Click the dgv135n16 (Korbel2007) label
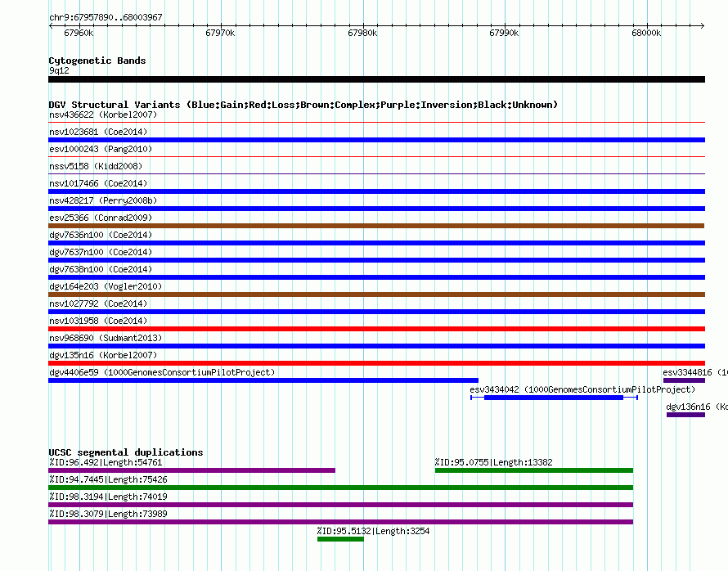Image resolution: width=728 pixels, height=571 pixels. coord(103,355)
